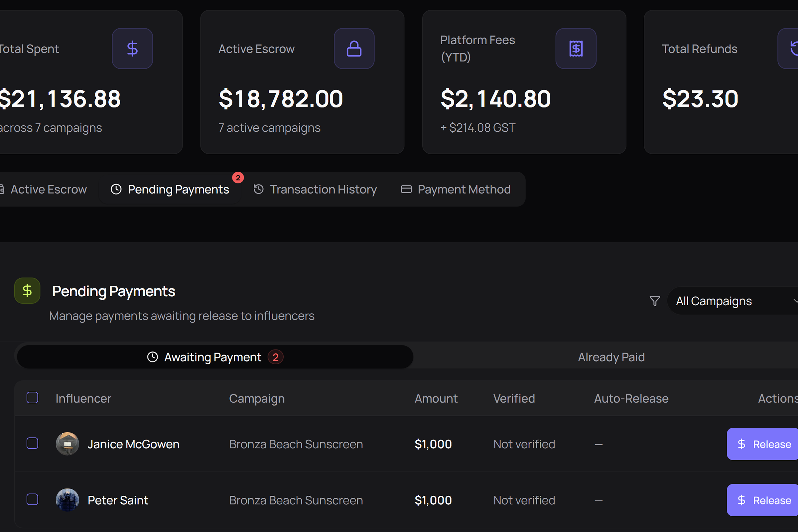Screen dimensions: 798x532
Task: Switch to the Already Paid tab
Action: coord(611,357)
